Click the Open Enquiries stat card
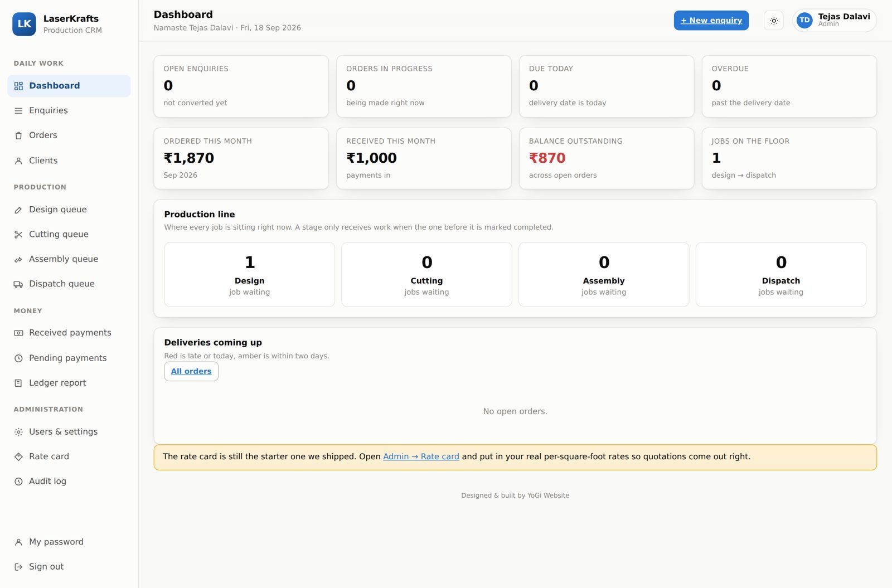Viewport: 892px width, 588px height. click(241, 86)
